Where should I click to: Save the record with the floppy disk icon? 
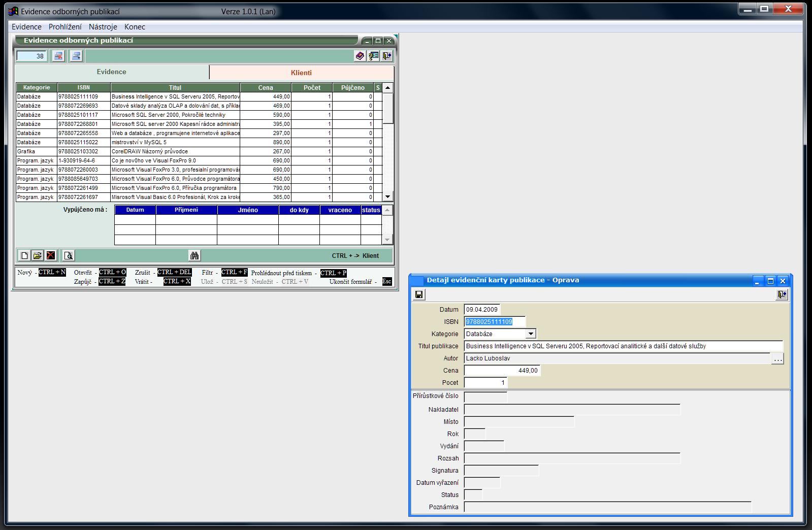click(419, 294)
